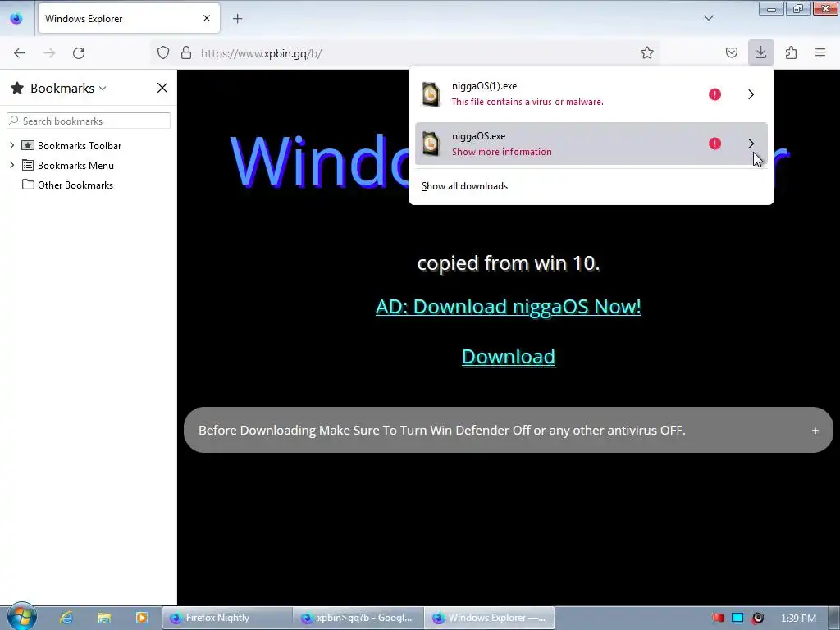The image size is (840, 630).
Task: Open the media player taskbar icon
Action: pos(142,618)
